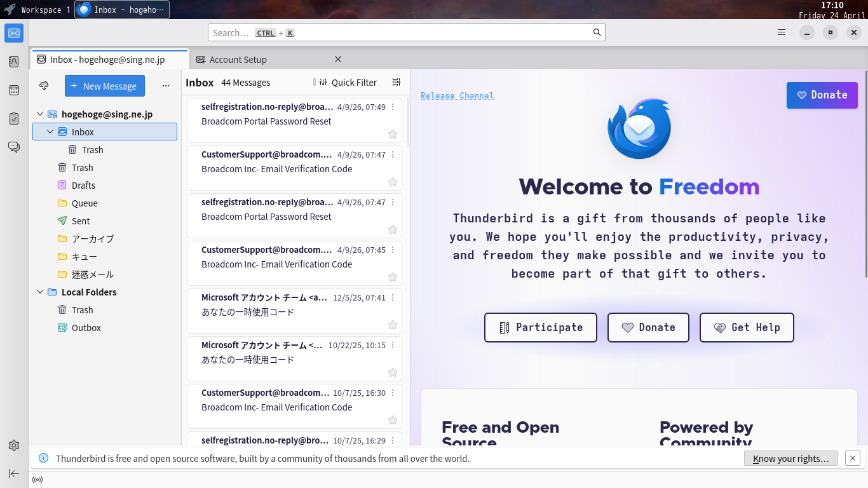
Task: Click the outlined Donate button next to Participate
Action: (648, 327)
